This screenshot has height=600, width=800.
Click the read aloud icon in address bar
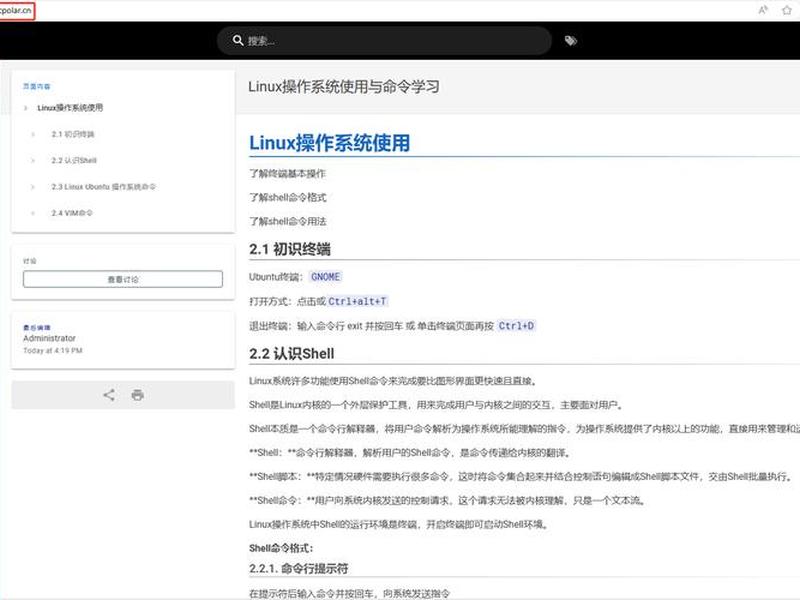[x=763, y=10]
